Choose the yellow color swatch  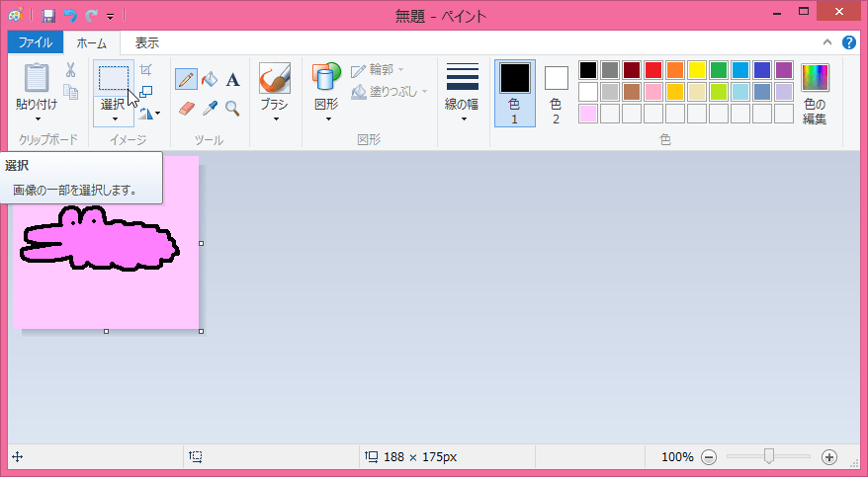(697, 70)
